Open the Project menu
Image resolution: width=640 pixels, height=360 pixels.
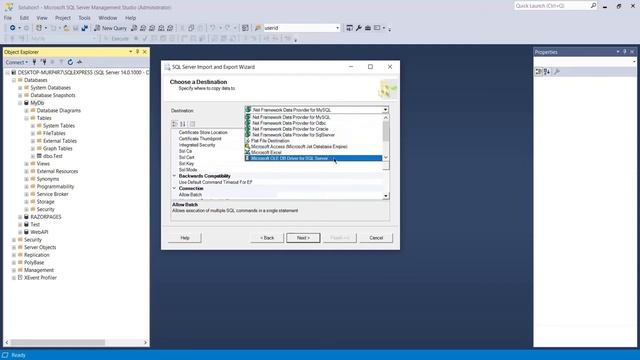coord(62,18)
